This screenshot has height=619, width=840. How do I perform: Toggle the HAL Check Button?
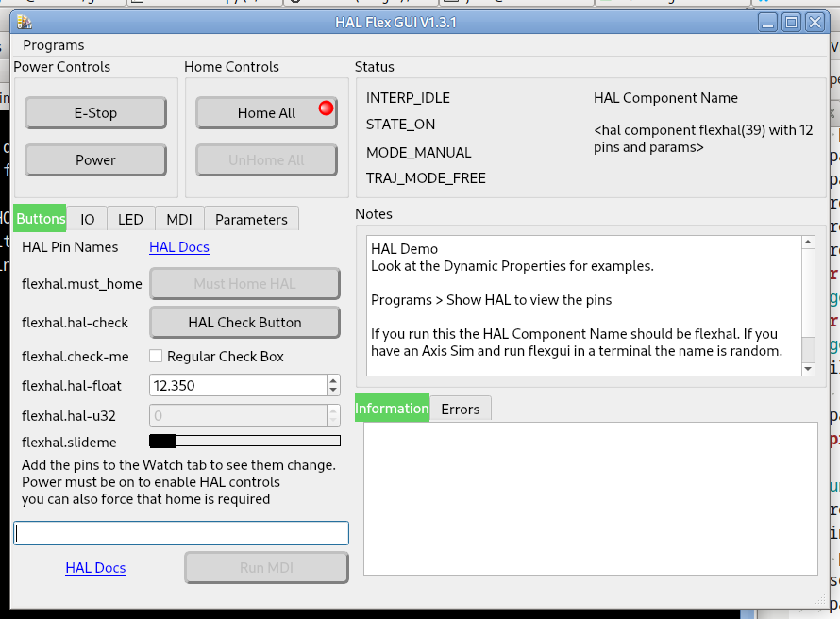coord(244,322)
